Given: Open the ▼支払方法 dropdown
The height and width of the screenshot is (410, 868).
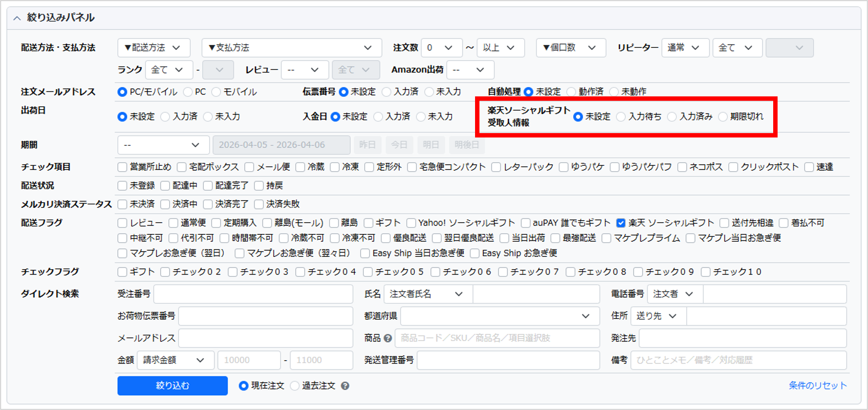Looking at the screenshot, I should (x=291, y=48).
